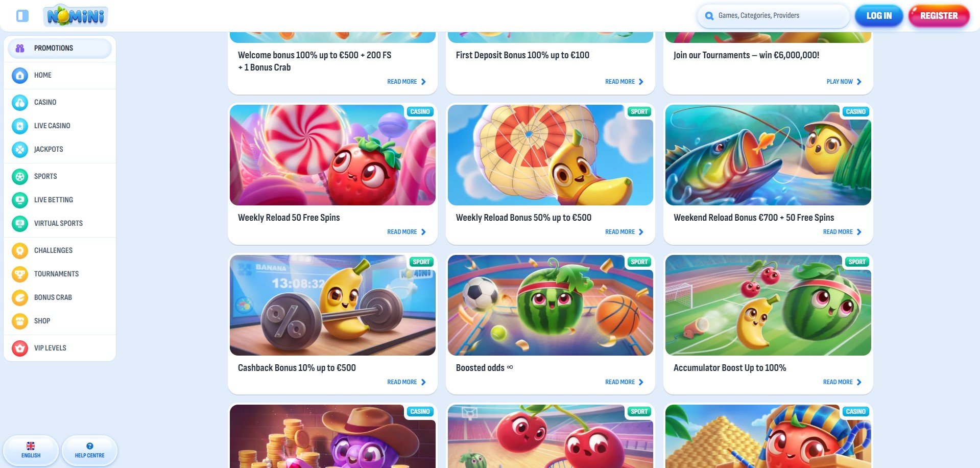Open the Nomini logo home link
The image size is (980, 468).
click(76, 16)
